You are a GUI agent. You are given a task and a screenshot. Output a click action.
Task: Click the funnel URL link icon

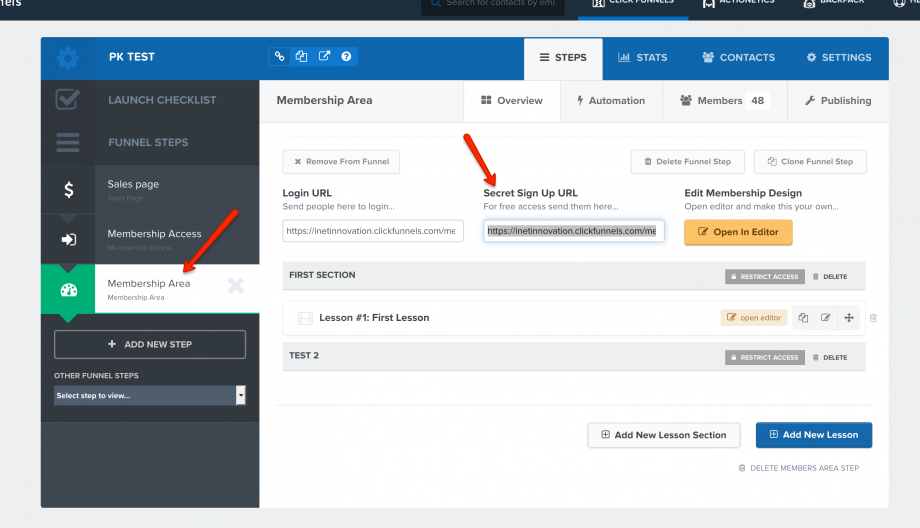(279, 57)
